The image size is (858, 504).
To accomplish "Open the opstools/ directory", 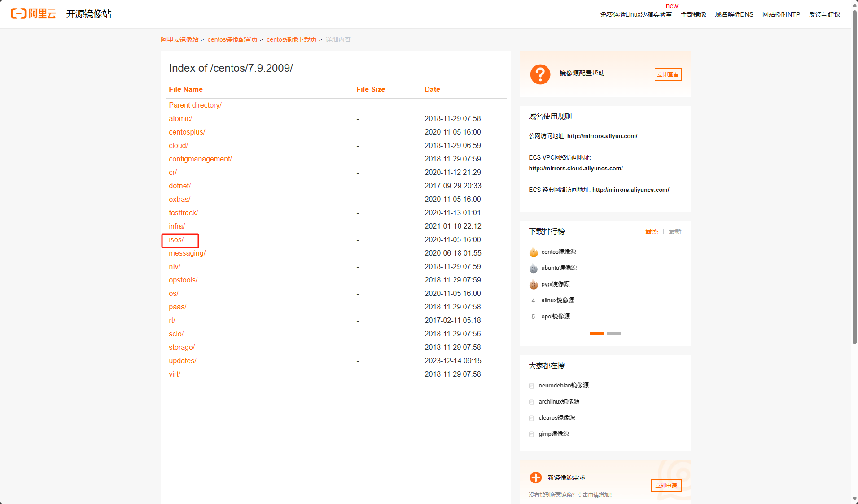I will (x=183, y=280).
